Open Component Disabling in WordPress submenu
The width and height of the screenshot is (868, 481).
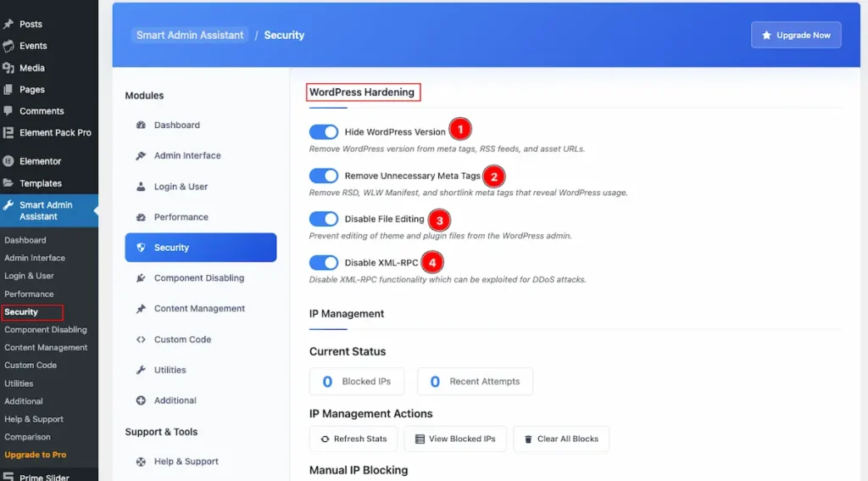[46, 330]
